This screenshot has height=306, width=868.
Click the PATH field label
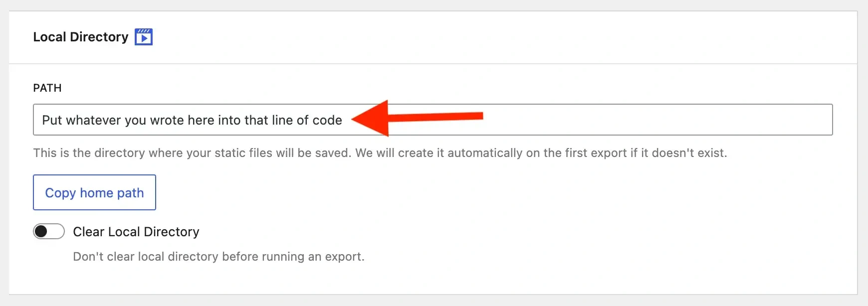47,88
